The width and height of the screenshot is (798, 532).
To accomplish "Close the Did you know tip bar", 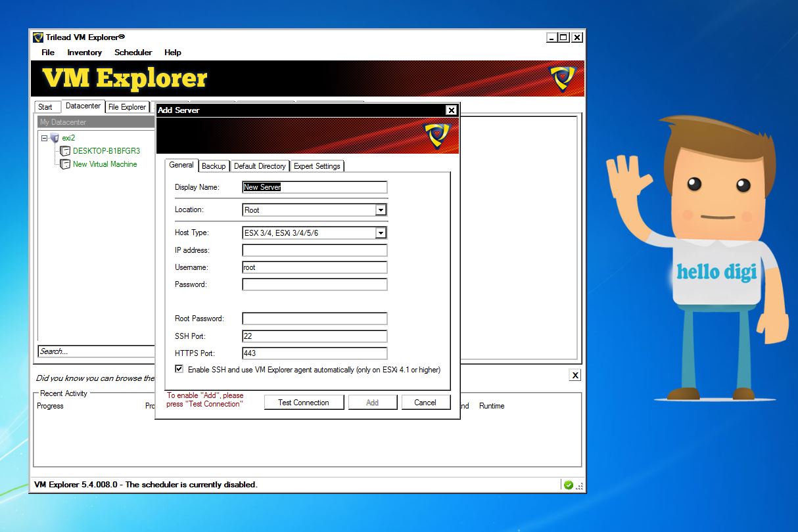I will [x=575, y=375].
